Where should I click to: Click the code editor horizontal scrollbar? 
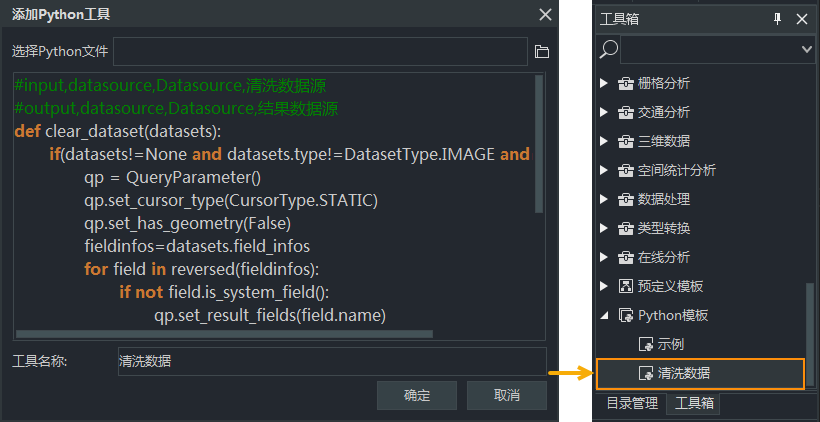224,333
